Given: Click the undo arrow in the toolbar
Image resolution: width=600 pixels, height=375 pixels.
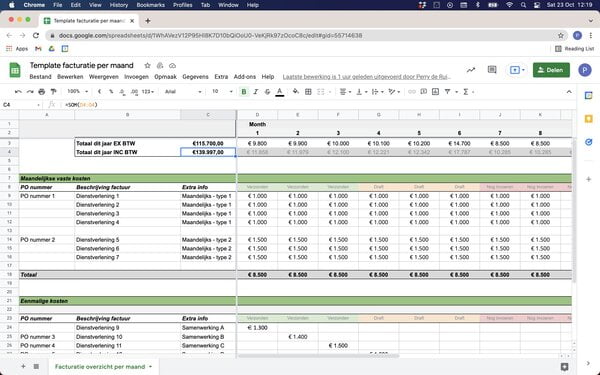Looking at the screenshot, I should tap(18, 92).
